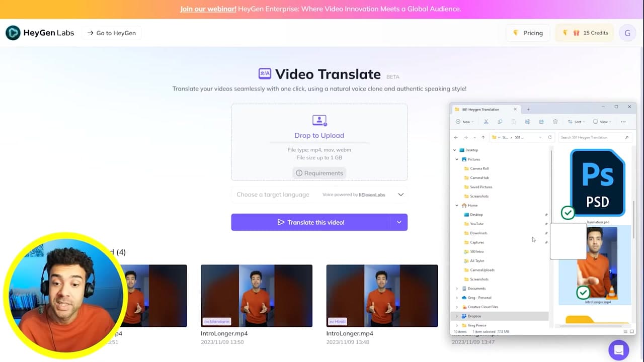Click the Forward arrow in File Explorer
Viewport: 644px width, 362px height.
click(466, 137)
